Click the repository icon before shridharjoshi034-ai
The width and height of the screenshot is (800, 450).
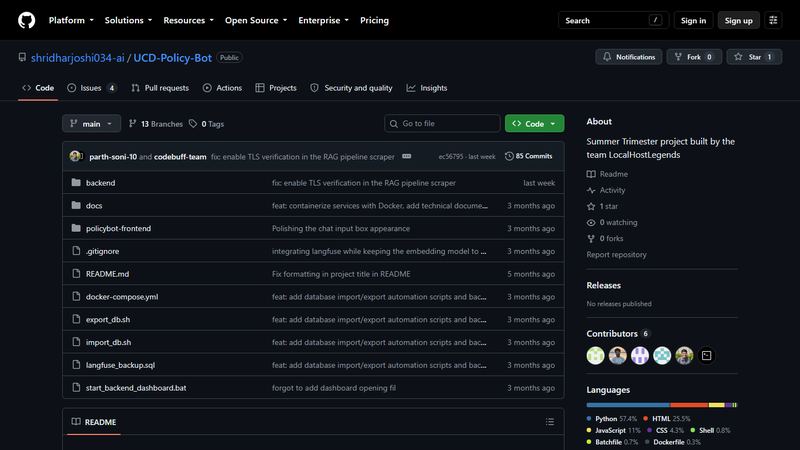[x=22, y=57]
